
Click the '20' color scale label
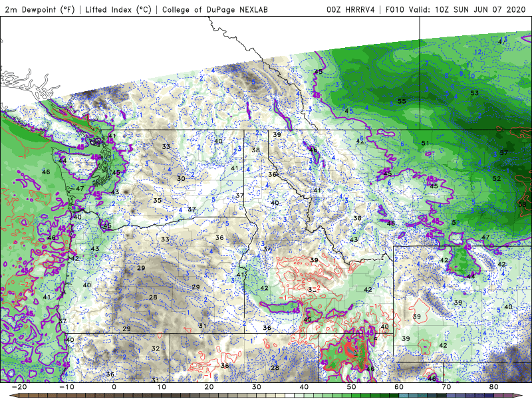click(209, 387)
